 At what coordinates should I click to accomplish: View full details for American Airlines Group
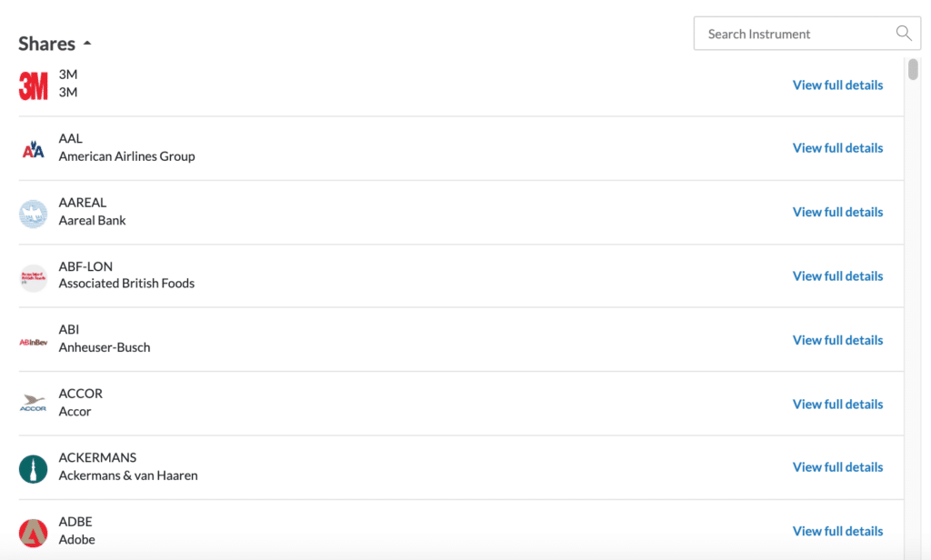[837, 148]
